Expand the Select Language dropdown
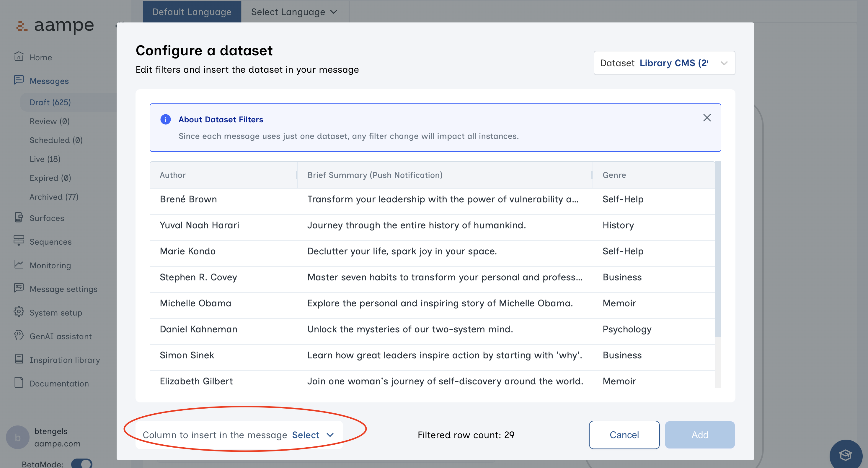Viewport: 868px width, 468px height. coord(294,12)
